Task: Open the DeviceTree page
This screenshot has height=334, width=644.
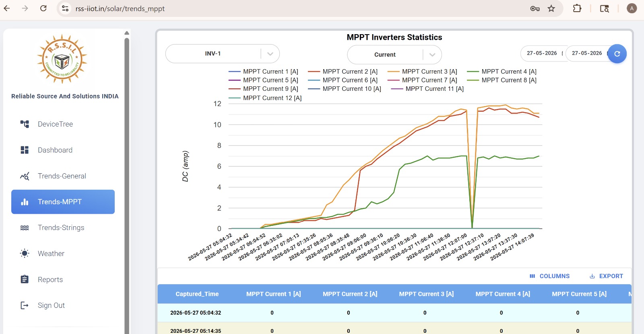Action: point(55,124)
